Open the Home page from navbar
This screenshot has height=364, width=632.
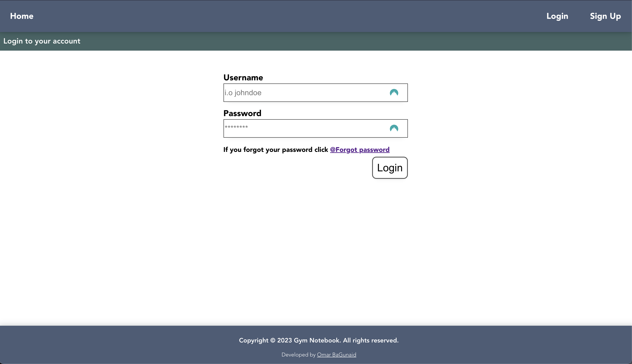coord(22,16)
